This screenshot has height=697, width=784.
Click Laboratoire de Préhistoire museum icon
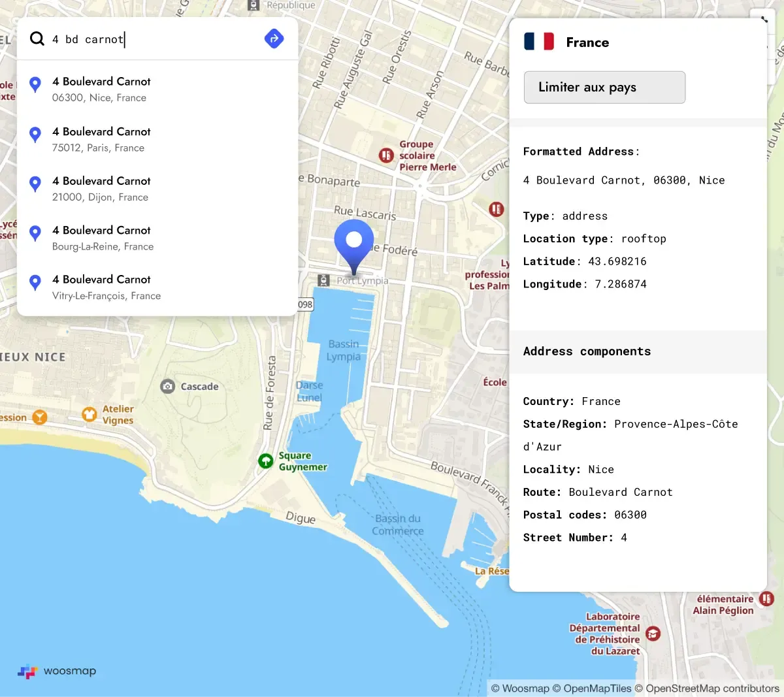[653, 634]
